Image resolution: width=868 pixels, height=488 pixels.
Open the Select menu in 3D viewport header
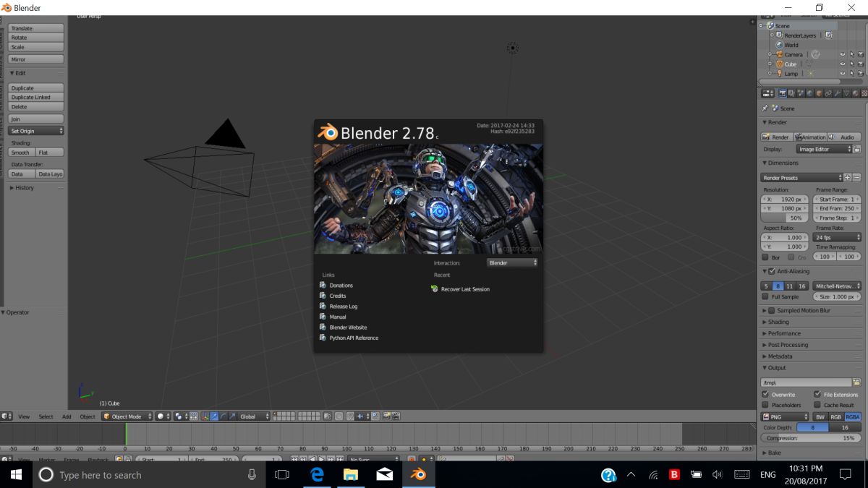coord(46,416)
